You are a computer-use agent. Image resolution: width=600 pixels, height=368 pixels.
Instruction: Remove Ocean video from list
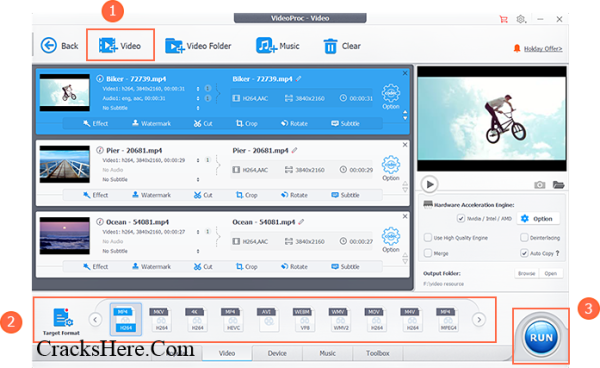click(x=405, y=216)
